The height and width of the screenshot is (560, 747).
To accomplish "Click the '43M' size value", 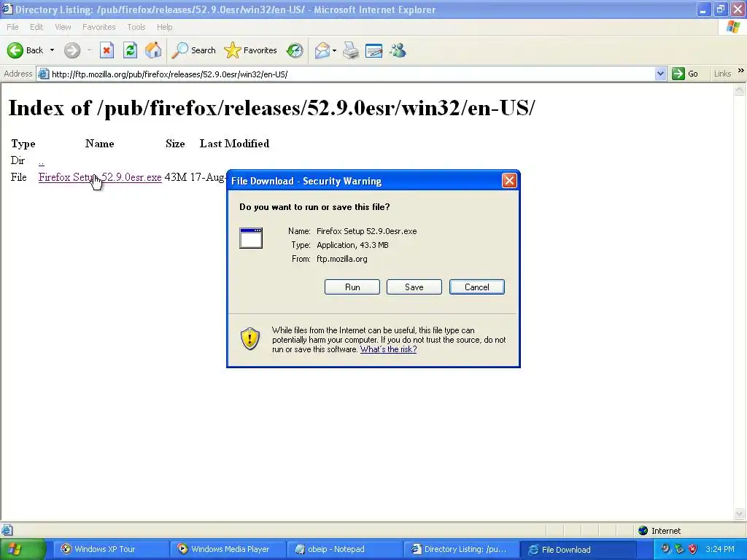I will point(175,177).
